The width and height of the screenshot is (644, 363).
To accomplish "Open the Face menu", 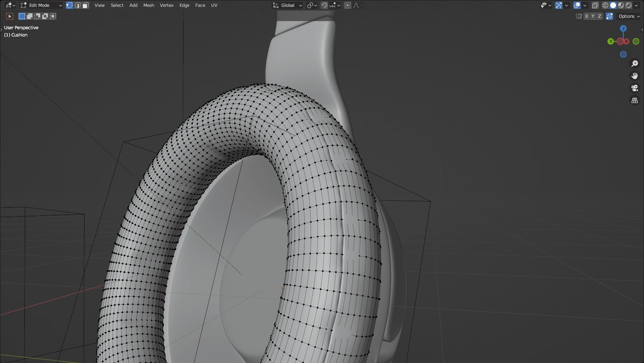I will tap(200, 5).
